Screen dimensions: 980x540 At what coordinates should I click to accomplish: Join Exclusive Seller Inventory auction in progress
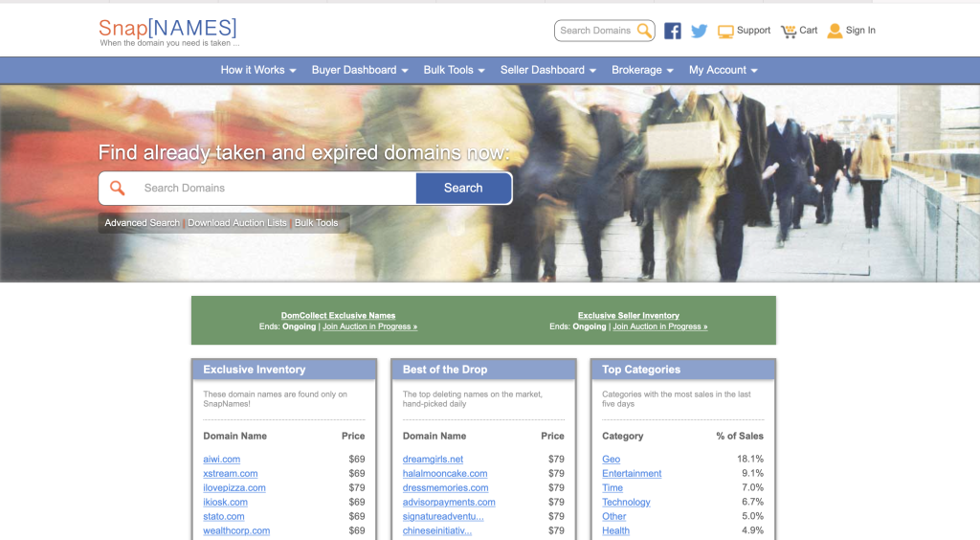coord(660,326)
